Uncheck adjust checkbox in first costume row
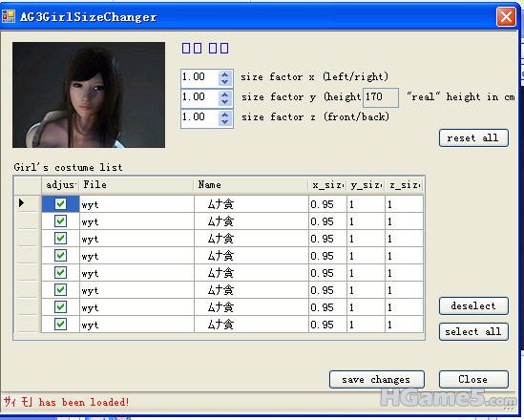Image resolution: width=524 pixels, height=420 pixels. point(60,204)
